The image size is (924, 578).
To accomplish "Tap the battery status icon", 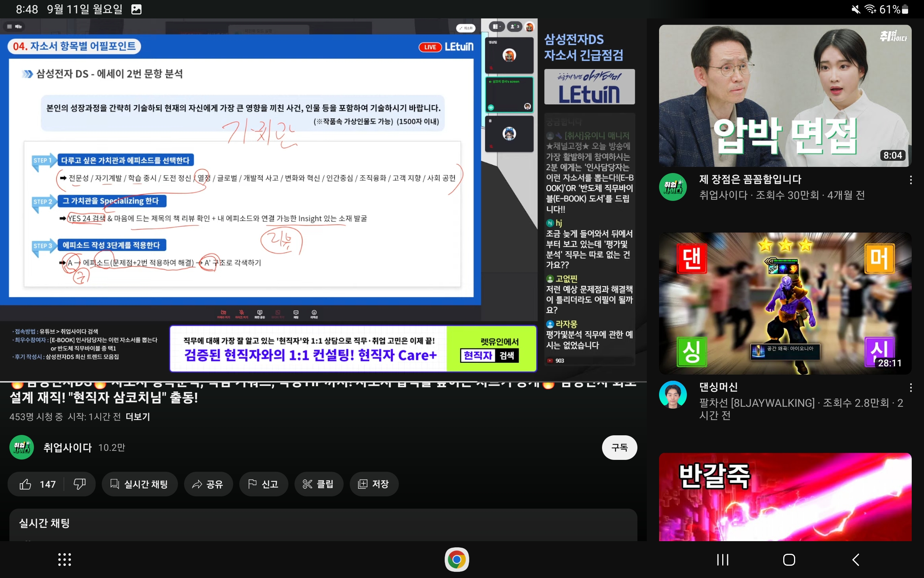I will point(905,9).
